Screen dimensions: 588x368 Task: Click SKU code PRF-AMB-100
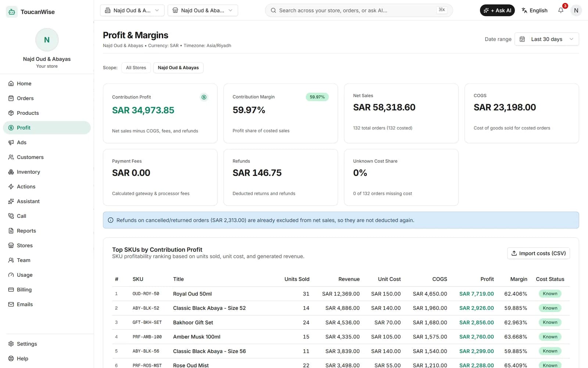(x=147, y=337)
